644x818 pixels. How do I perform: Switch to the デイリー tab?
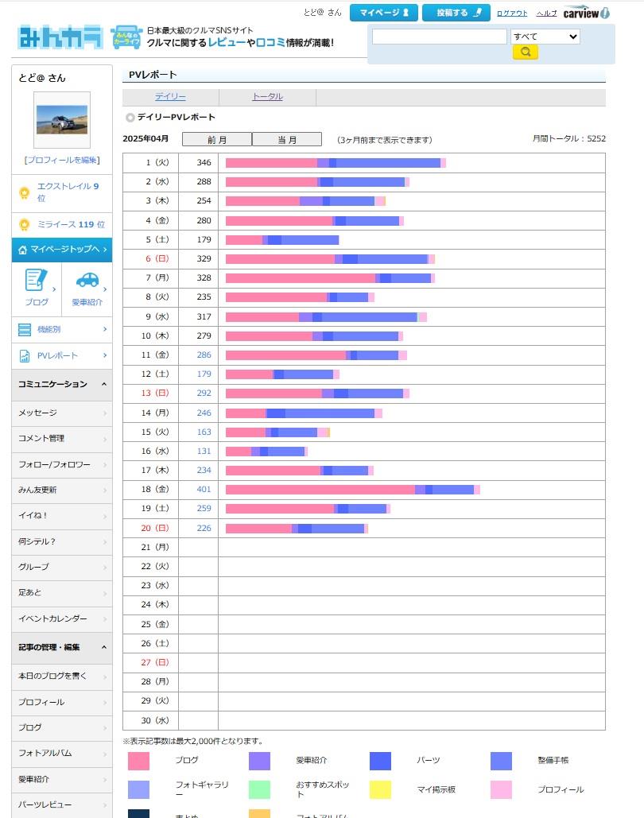coord(170,96)
